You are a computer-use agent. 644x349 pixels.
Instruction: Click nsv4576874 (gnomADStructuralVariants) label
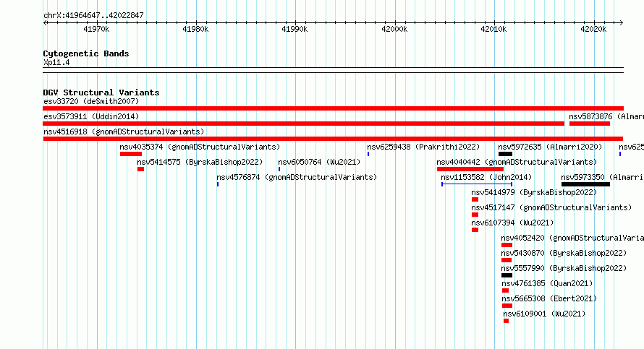(x=297, y=177)
